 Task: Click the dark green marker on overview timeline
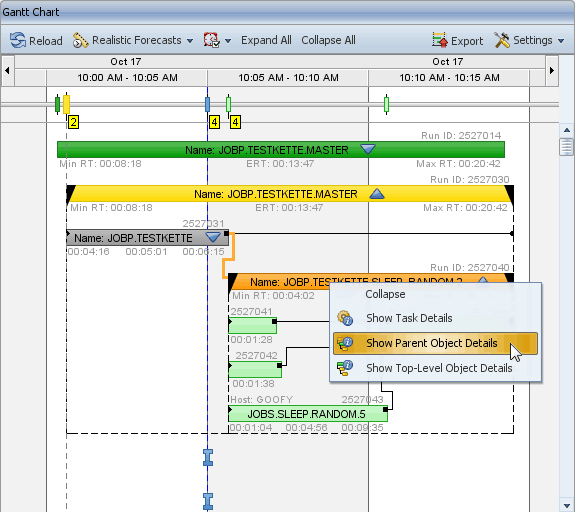57,105
